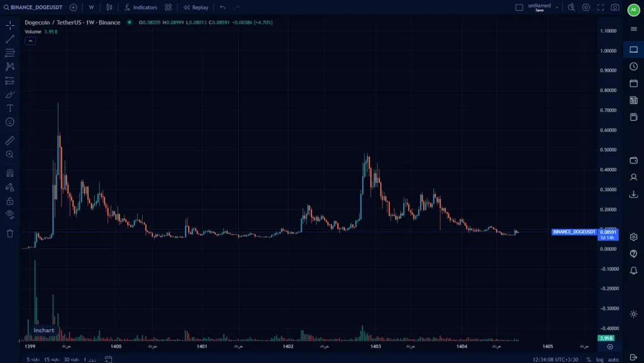
Task: Open the W timeframe interval selector
Action: (x=91, y=8)
